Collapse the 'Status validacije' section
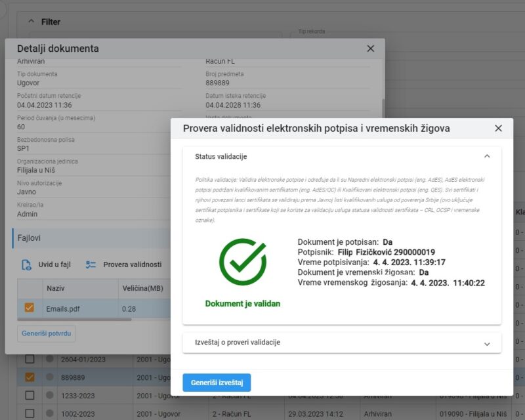This screenshot has height=420, width=525. (487, 156)
